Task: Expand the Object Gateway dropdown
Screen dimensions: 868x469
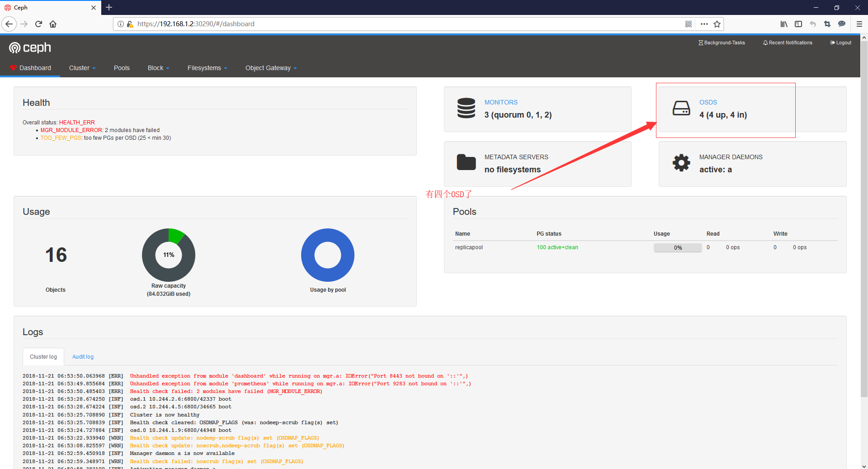Action: pyautogui.click(x=271, y=68)
